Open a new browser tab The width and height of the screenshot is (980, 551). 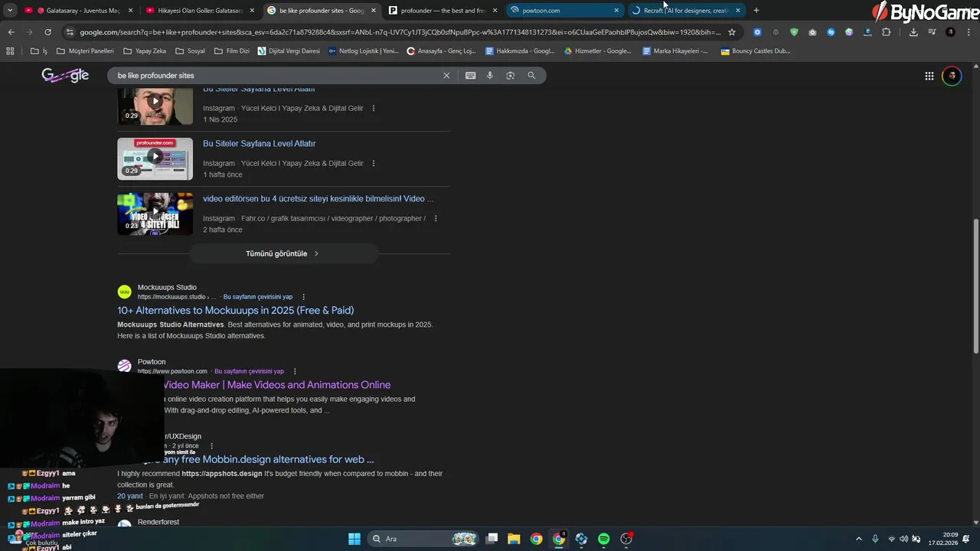[x=756, y=10]
